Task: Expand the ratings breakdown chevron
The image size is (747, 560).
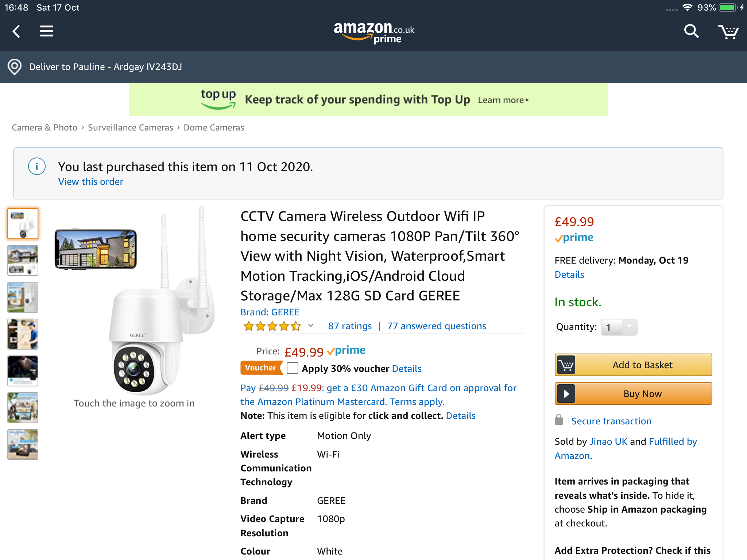Action: coord(311,326)
